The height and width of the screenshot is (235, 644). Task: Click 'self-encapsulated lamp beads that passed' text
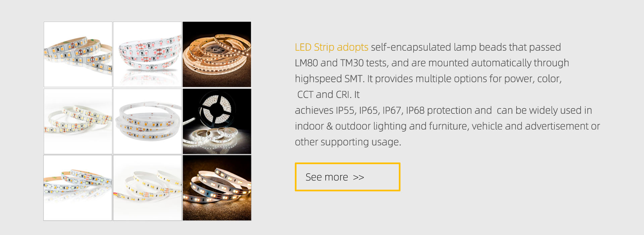coord(466,47)
